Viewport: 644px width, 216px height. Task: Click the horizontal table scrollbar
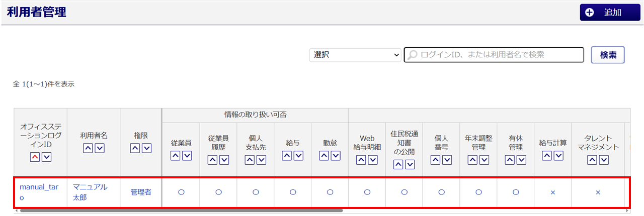click(x=181, y=211)
